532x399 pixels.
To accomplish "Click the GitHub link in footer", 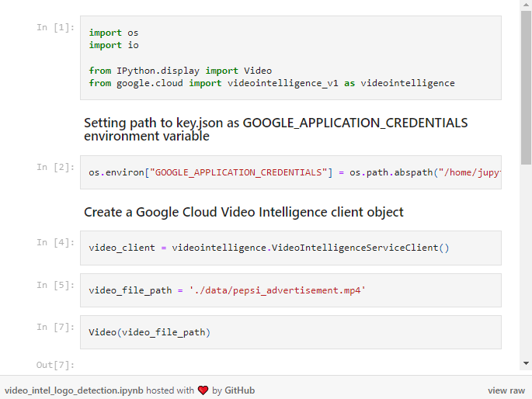I will tap(239, 390).
